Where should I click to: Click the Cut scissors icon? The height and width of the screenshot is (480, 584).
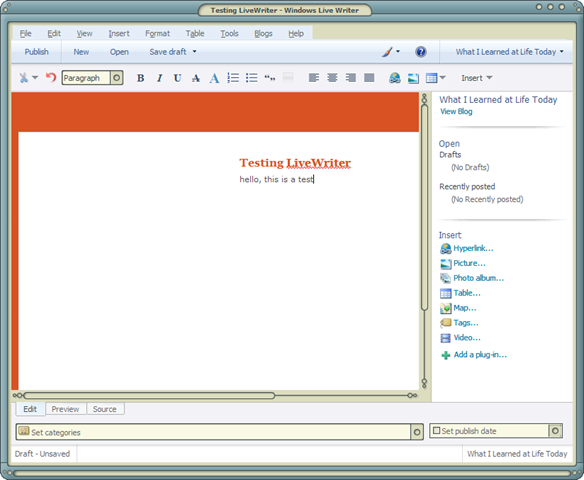(23, 78)
